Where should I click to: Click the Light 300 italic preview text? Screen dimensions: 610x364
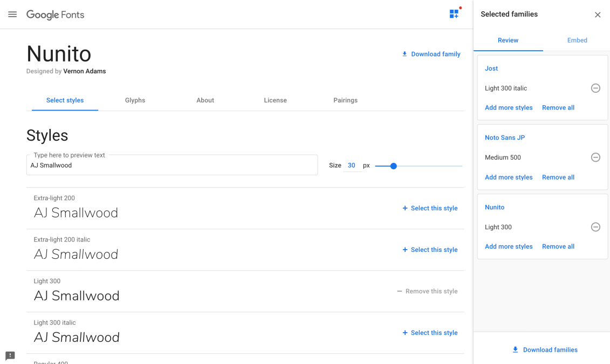click(77, 337)
